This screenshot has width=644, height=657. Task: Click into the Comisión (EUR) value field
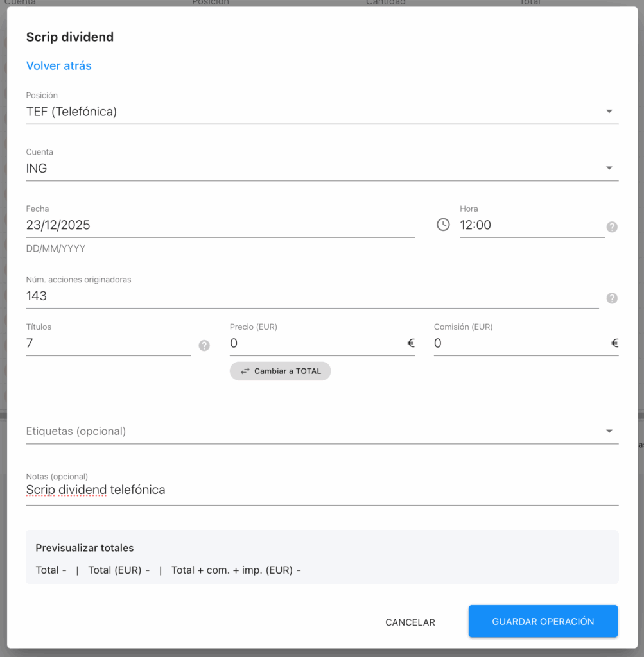520,343
